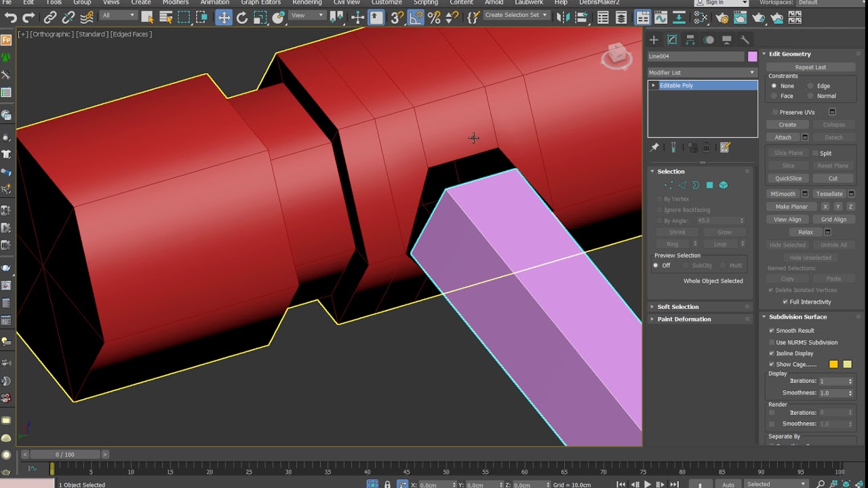Click the Pin Stack icon

654,147
